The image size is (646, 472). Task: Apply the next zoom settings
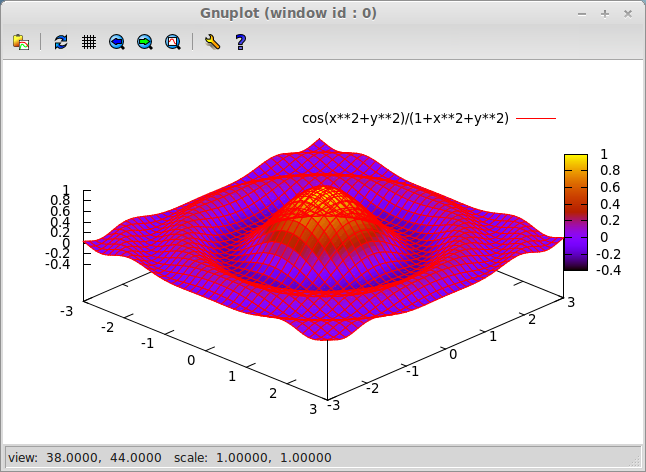click(145, 42)
